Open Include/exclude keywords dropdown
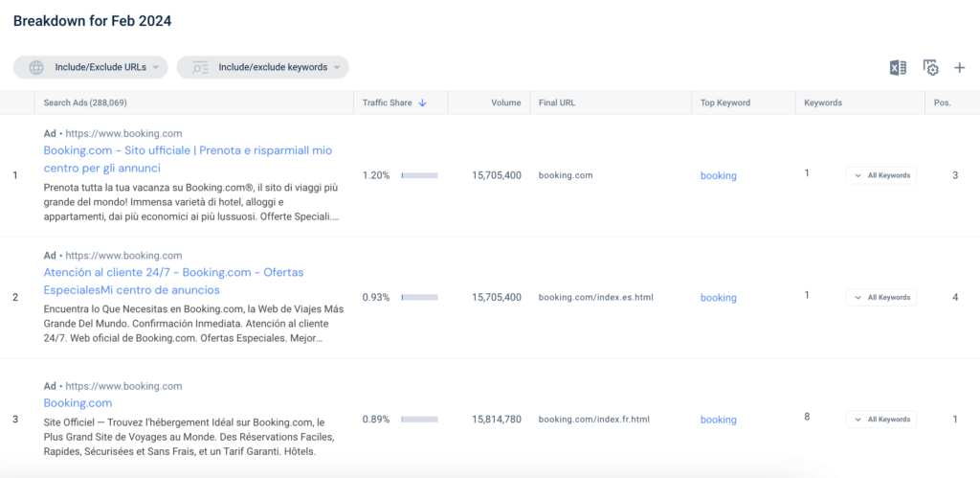The width and height of the screenshot is (980, 478). (262, 68)
